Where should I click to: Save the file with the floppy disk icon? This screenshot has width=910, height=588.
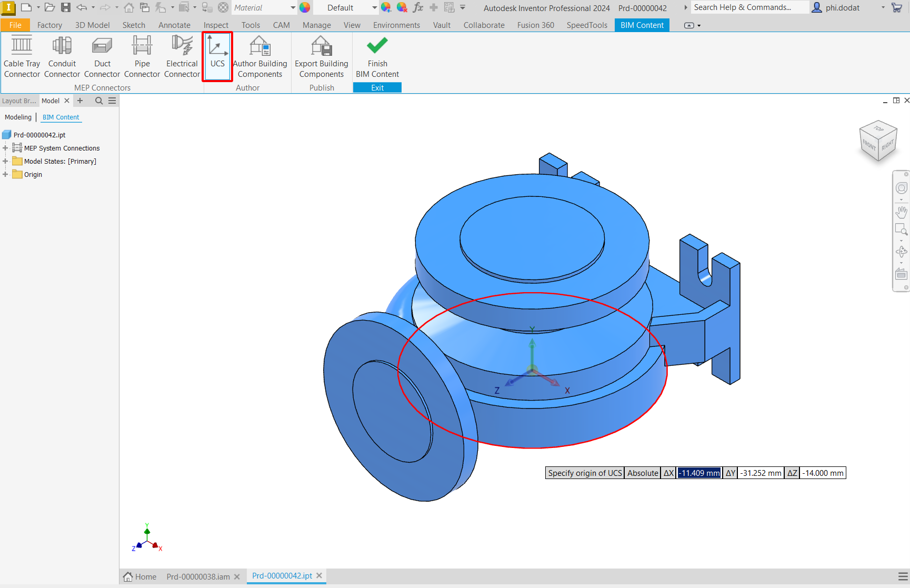[x=66, y=7]
